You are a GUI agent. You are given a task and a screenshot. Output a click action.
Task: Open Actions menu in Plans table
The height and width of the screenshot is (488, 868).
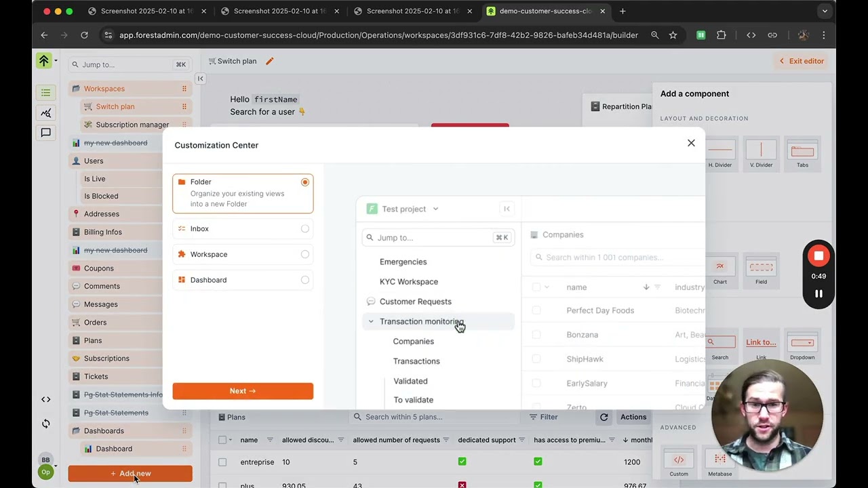tap(633, 418)
